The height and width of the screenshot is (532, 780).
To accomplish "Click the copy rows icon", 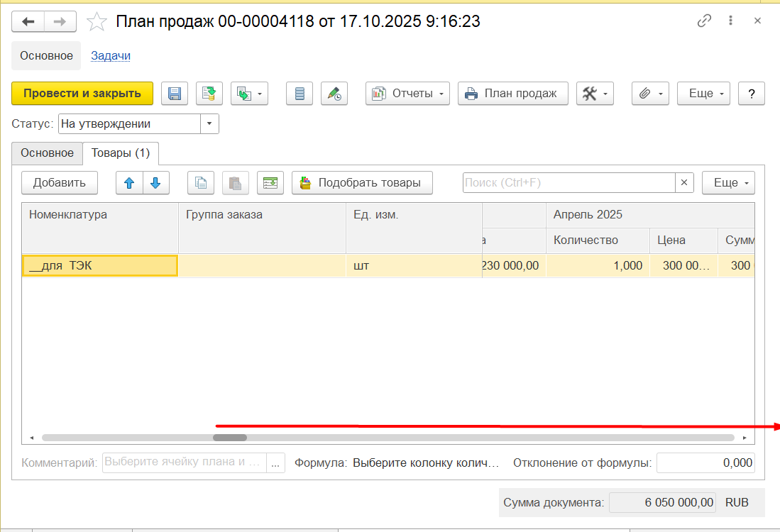I will coord(201,182).
